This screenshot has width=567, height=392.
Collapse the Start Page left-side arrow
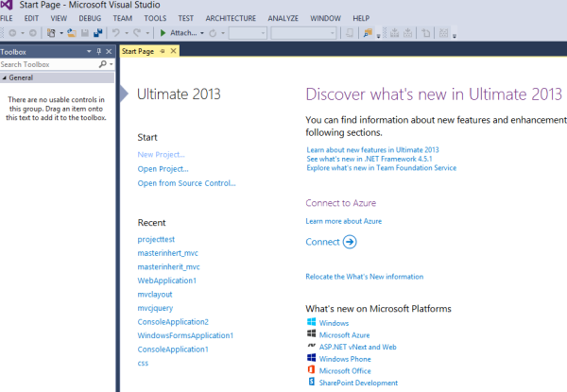pyautogui.click(x=124, y=94)
